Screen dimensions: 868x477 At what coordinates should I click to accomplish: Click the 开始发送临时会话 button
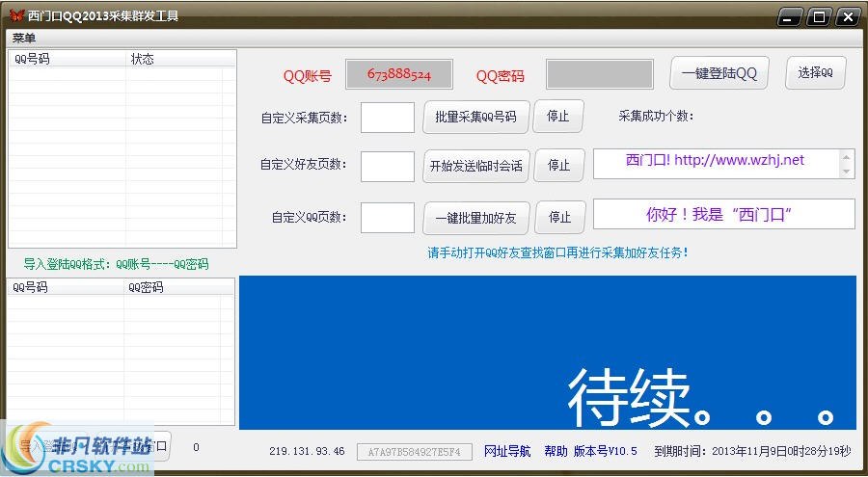click(476, 166)
